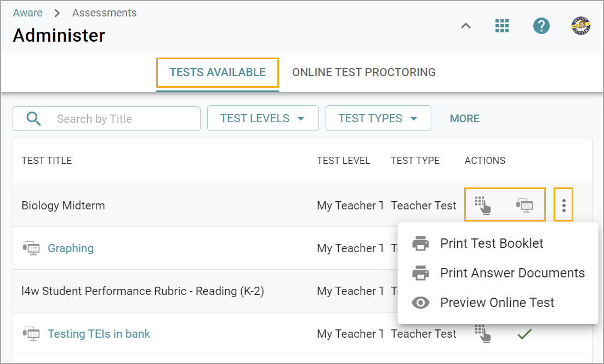Image resolution: width=604 pixels, height=364 pixels.
Task: Click online test icon beside Graphing
Action: pos(32,248)
